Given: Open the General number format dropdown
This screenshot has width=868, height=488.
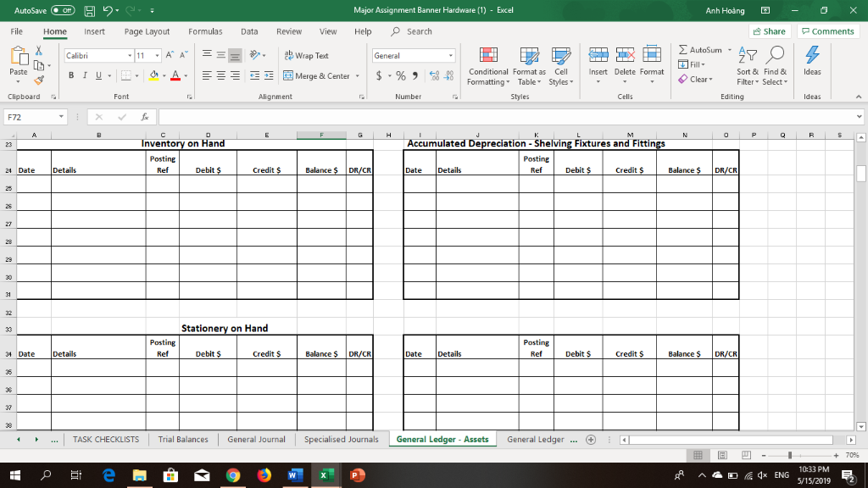Looking at the screenshot, I should 451,56.
